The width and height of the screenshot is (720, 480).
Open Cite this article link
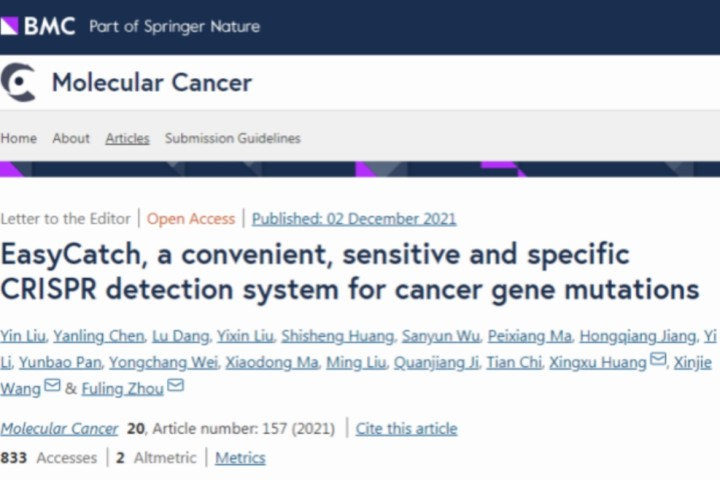(406, 428)
